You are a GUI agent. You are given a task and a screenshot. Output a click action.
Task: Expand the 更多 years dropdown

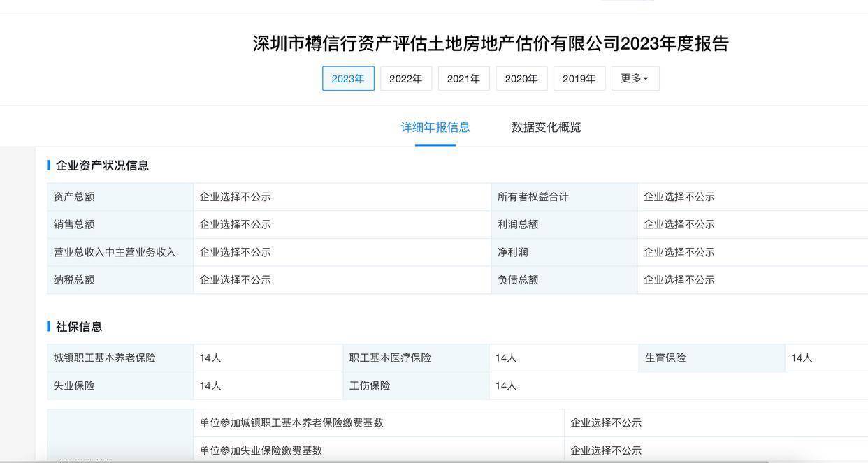[635, 79]
